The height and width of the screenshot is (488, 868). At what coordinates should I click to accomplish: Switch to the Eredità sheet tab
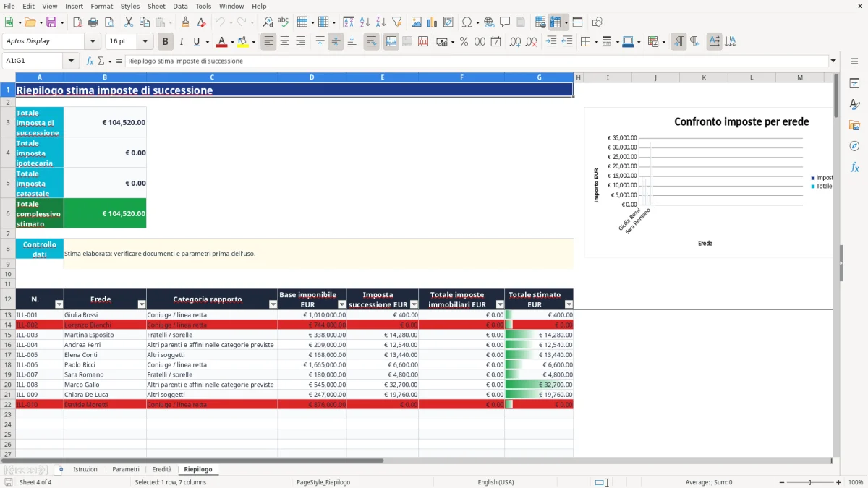(162, 469)
